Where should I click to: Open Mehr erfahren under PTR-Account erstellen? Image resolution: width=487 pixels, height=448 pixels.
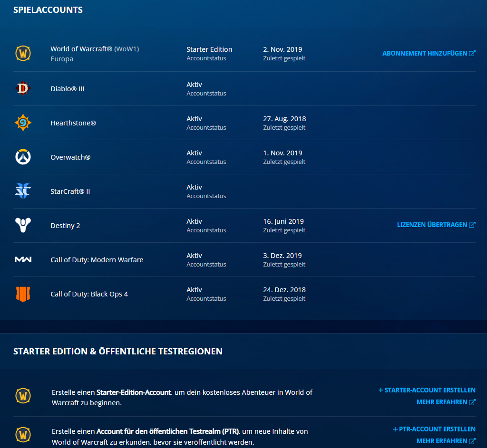click(446, 441)
